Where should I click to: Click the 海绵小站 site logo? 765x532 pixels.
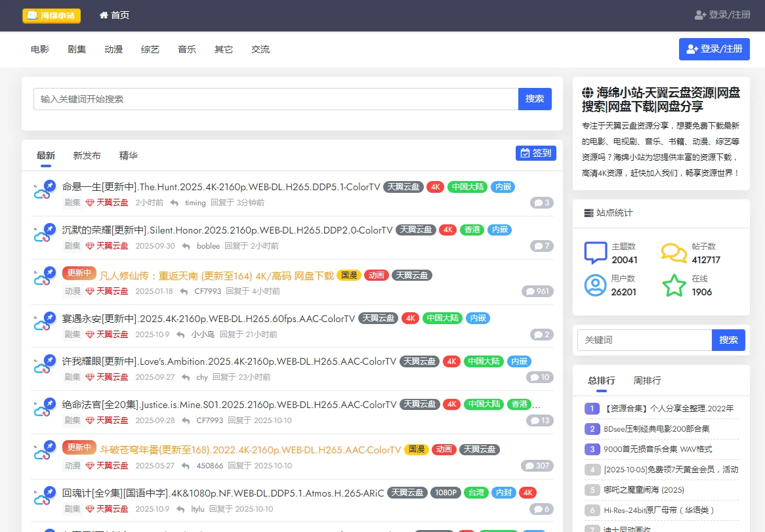coord(51,15)
